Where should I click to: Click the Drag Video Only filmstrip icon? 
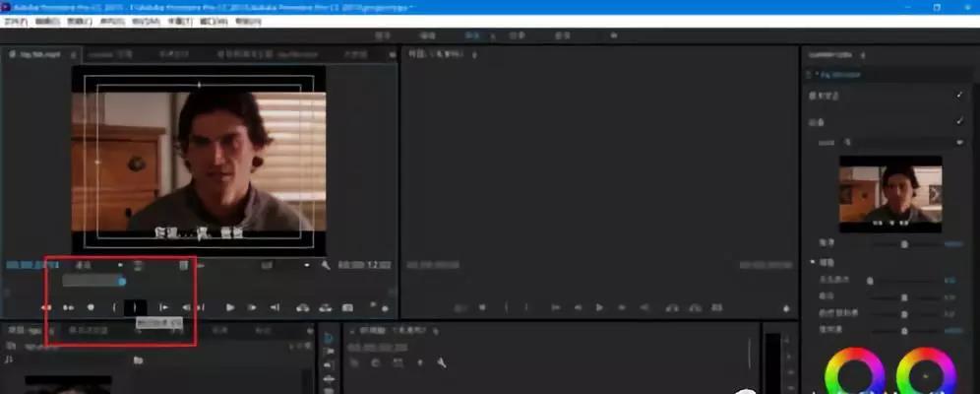tap(184, 265)
